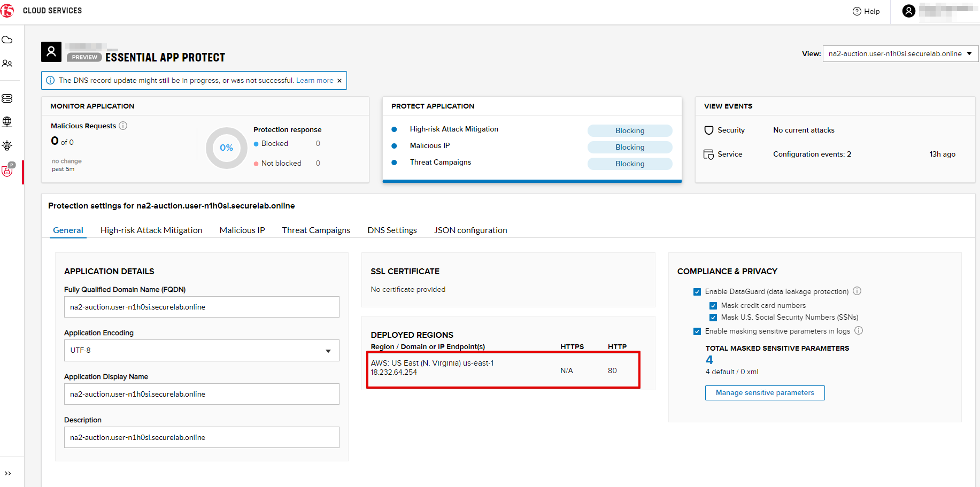Open the View application dropdown
This screenshot has width=980, height=487.
click(x=900, y=54)
